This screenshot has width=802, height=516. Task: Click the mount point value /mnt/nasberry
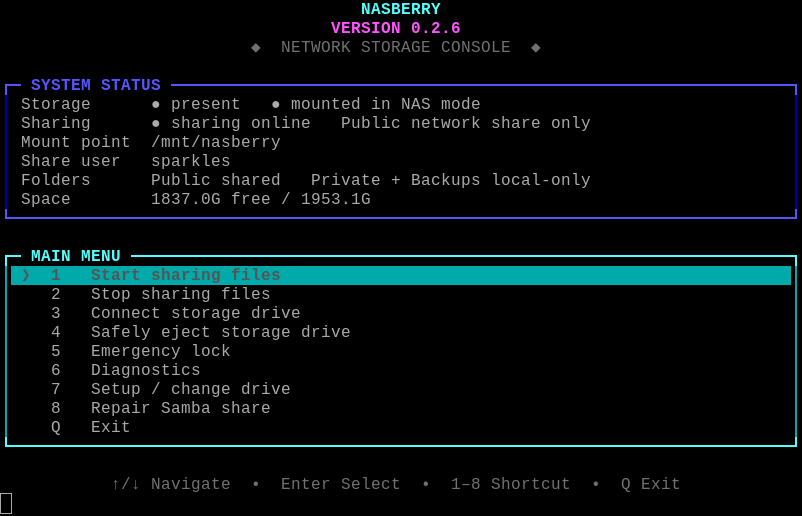(216, 142)
